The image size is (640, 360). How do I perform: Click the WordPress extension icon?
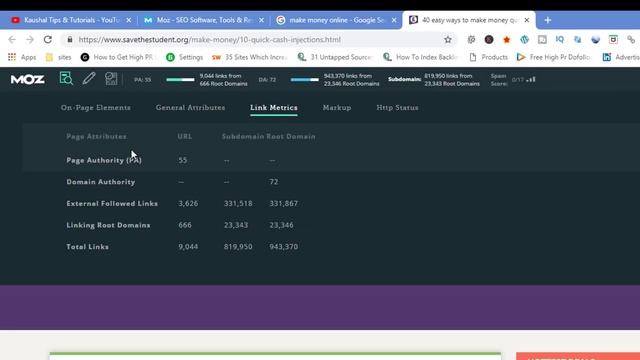pos(524,40)
